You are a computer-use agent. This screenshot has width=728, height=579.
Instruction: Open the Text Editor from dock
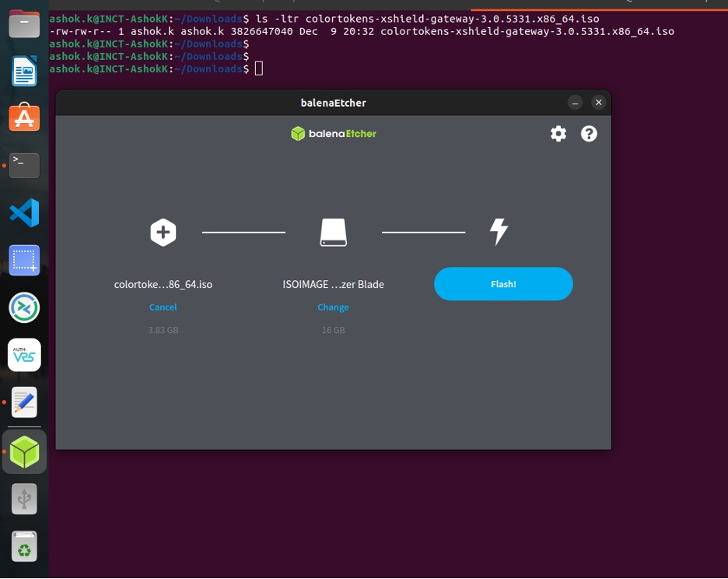coord(24,402)
